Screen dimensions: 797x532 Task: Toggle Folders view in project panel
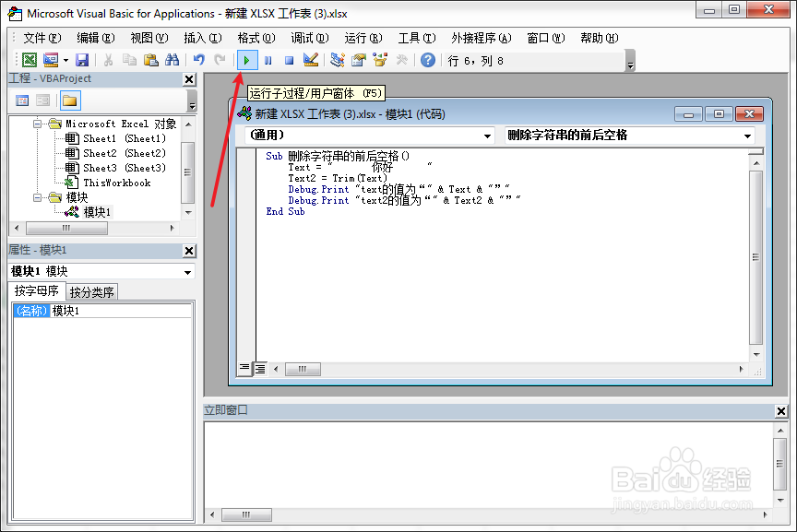click(x=70, y=100)
